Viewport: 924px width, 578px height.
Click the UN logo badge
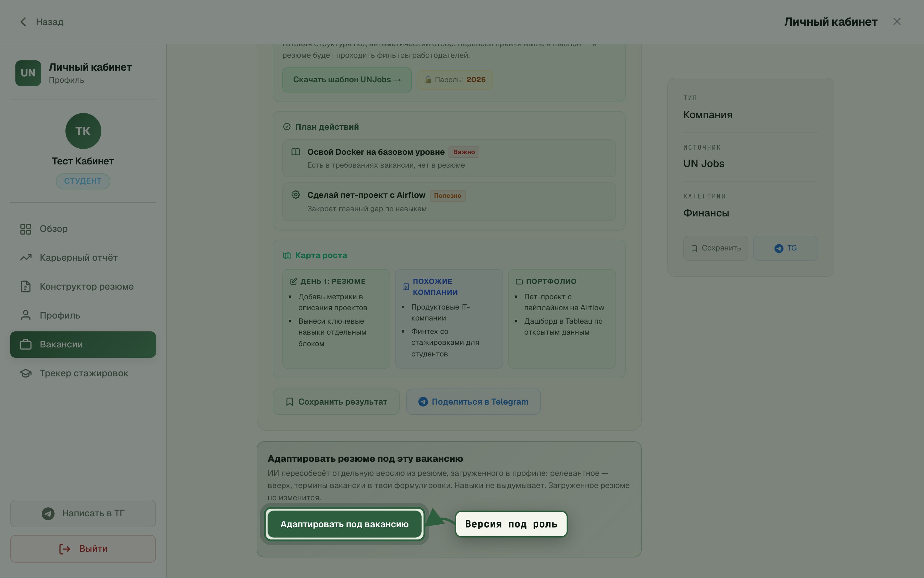pos(28,73)
